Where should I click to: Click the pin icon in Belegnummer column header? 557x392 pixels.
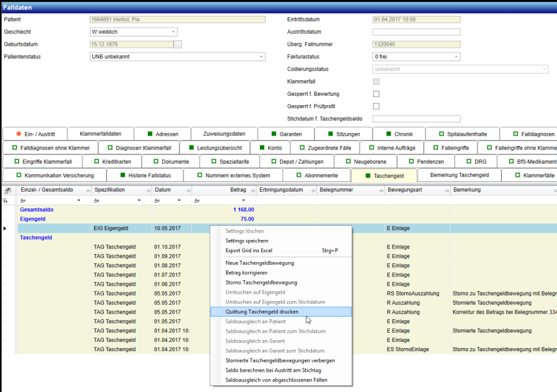pos(380,190)
